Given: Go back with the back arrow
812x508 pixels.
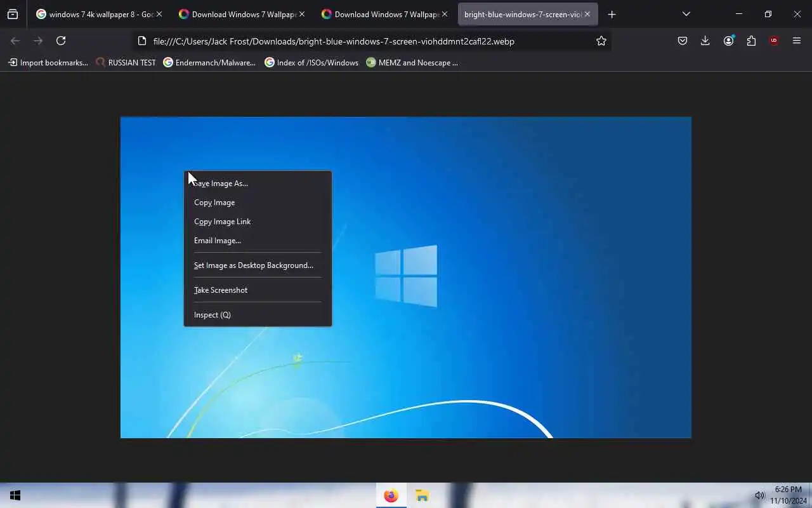Looking at the screenshot, I should [x=15, y=41].
